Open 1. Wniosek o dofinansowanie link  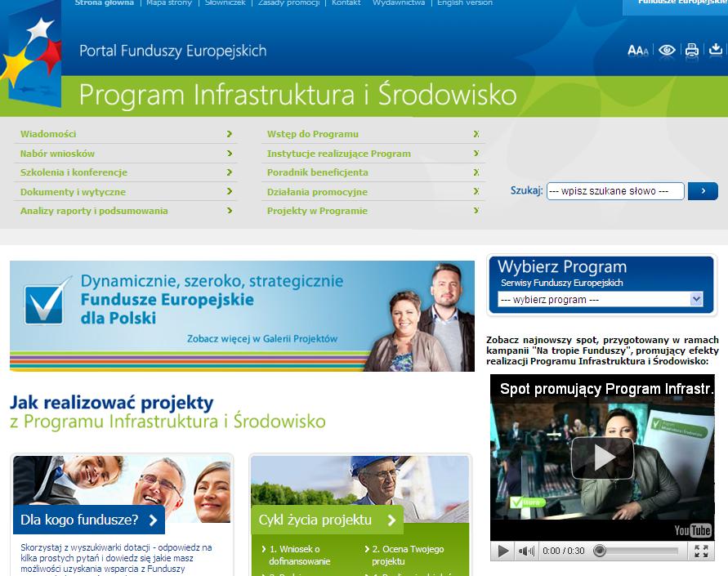pos(300,555)
